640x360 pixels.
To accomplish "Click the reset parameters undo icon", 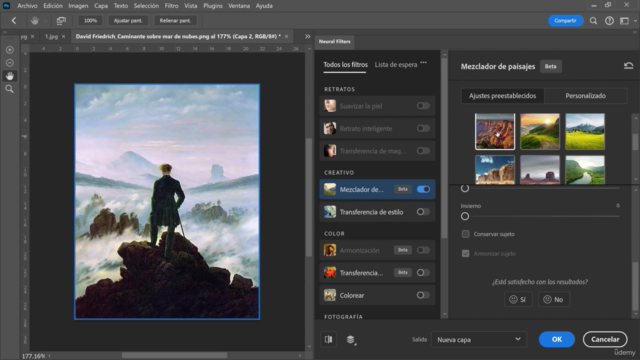I will click(x=629, y=66).
